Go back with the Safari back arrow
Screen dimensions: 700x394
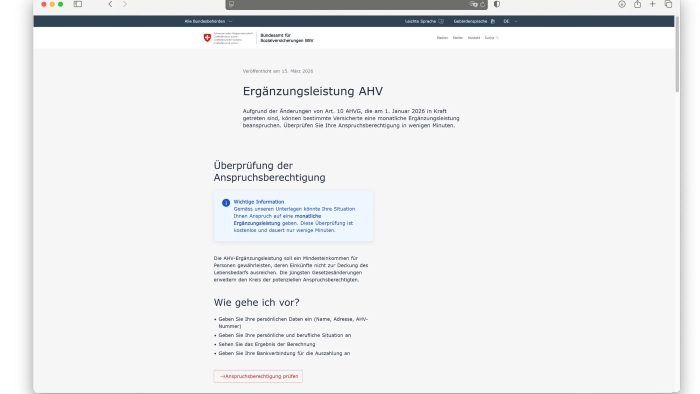tap(110, 4)
